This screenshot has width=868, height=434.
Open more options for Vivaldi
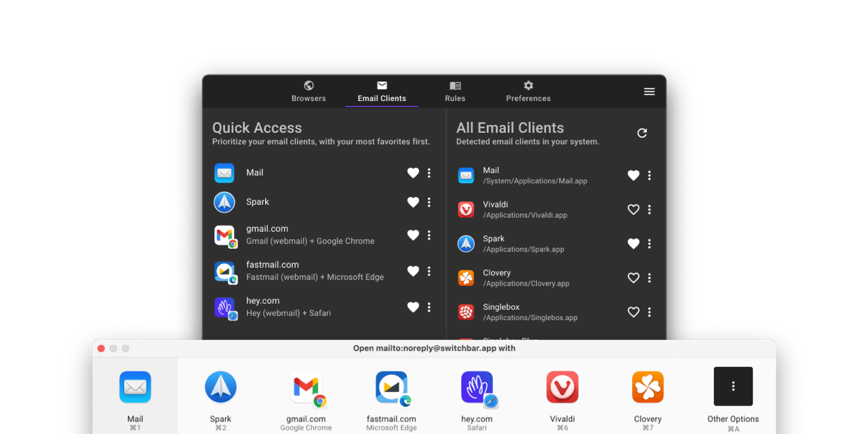click(x=650, y=210)
